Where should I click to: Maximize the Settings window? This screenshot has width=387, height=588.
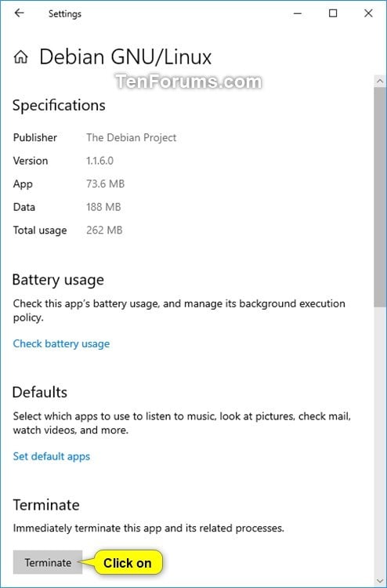[x=333, y=13]
